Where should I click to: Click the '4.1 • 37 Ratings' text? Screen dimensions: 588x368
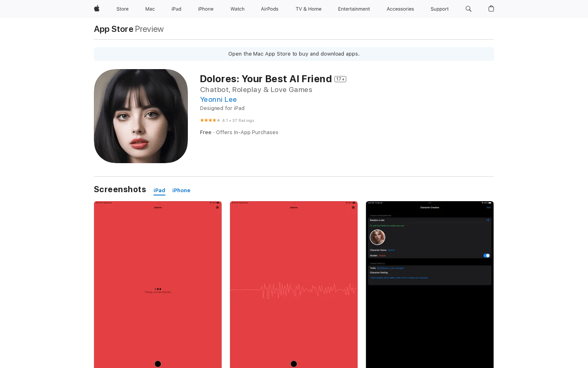[238, 121]
